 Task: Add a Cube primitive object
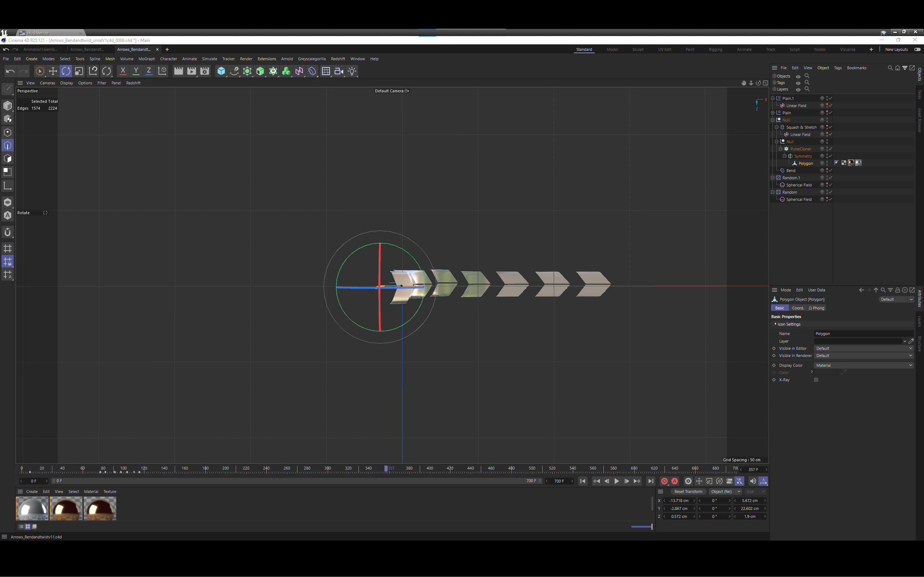click(221, 71)
